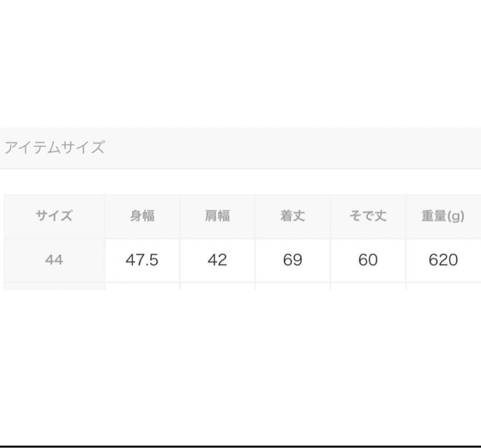Select the 620 weight value cell
481x448 pixels.
pos(443,260)
